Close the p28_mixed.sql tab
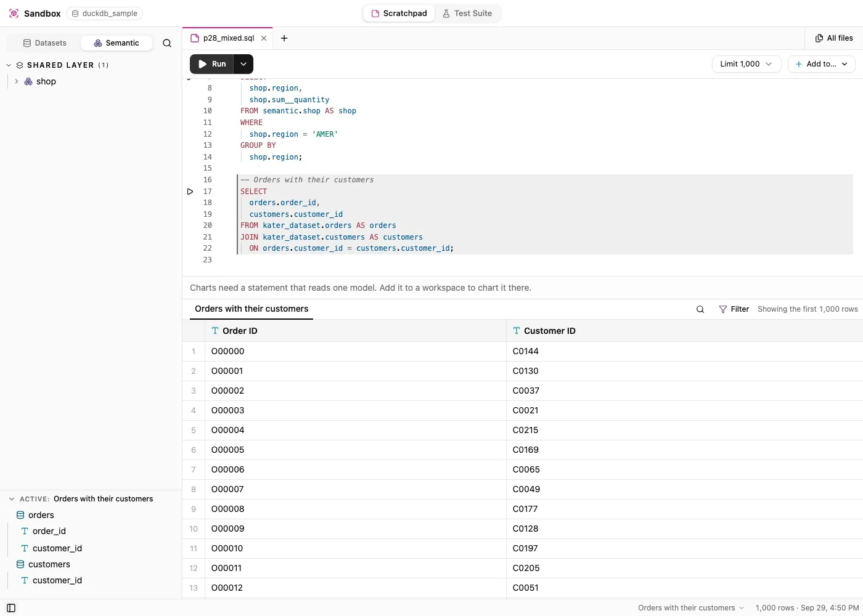863x616 pixels. click(264, 38)
